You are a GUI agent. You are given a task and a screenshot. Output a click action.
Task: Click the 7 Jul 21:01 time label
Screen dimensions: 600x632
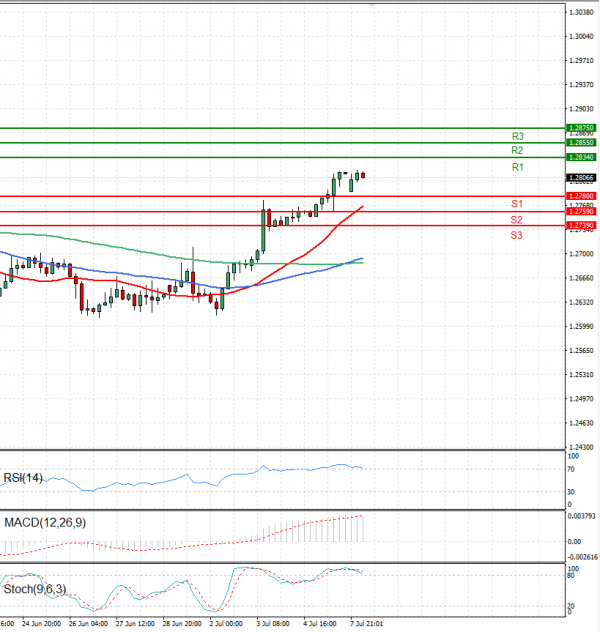367,624
